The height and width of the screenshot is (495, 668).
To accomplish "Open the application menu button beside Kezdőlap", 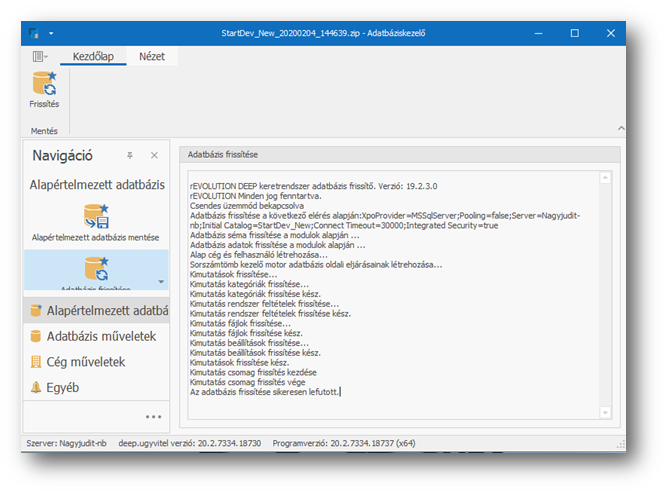I will point(40,58).
